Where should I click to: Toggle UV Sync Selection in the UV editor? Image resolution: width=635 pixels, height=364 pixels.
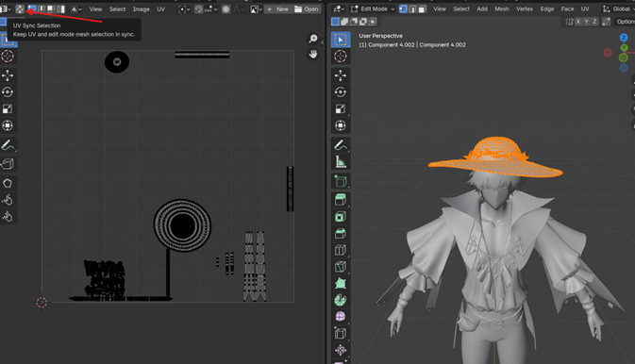click(x=20, y=8)
